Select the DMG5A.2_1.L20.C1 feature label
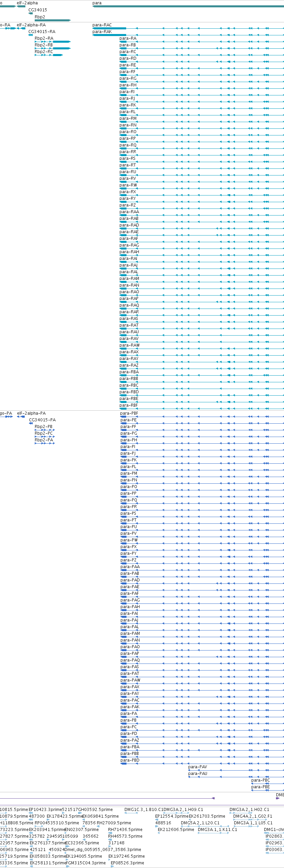The height and width of the screenshot is (868, 284). [200, 823]
